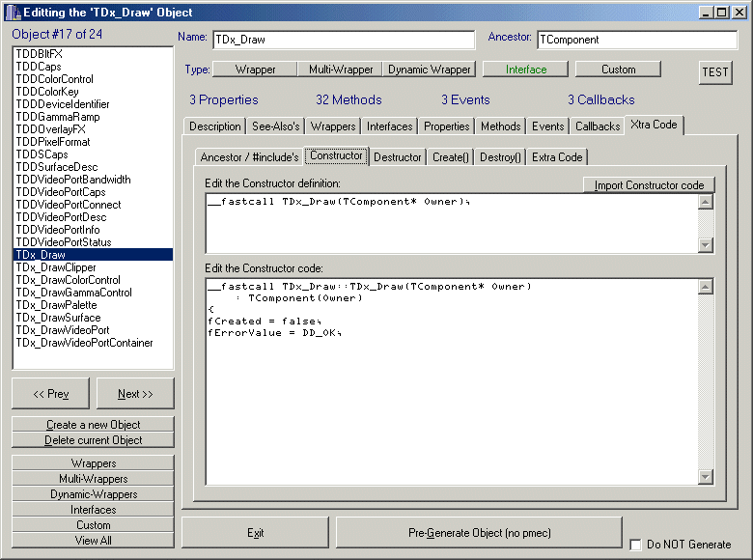
Task: Filter list with Multi-Wrappers button
Action: click(x=93, y=479)
